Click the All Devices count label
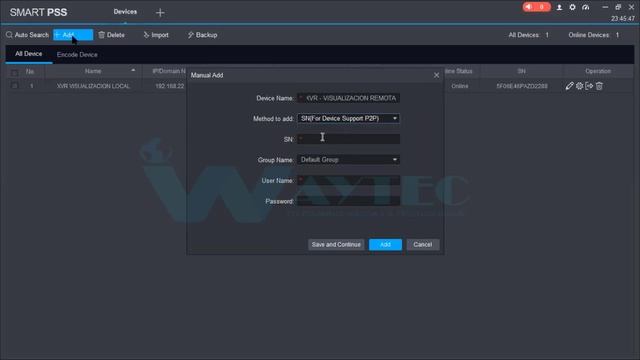The width and height of the screenshot is (640, 360). point(529,35)
